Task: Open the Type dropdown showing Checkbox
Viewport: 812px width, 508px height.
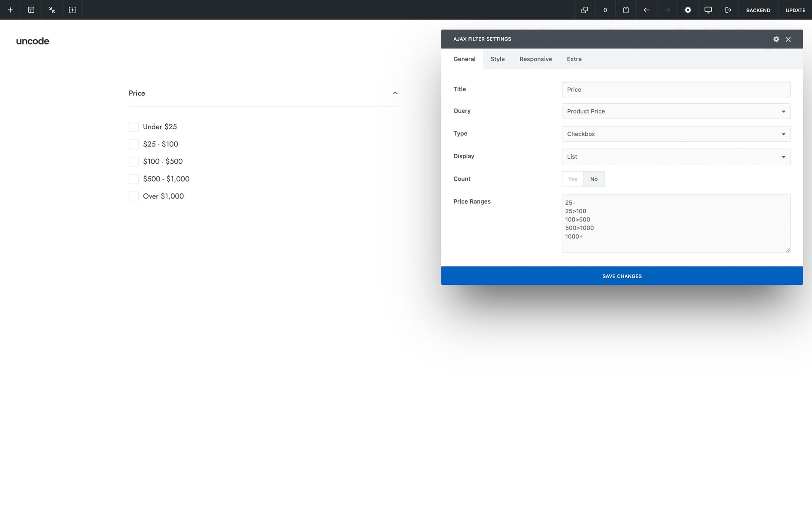Action: click(675, 134)
